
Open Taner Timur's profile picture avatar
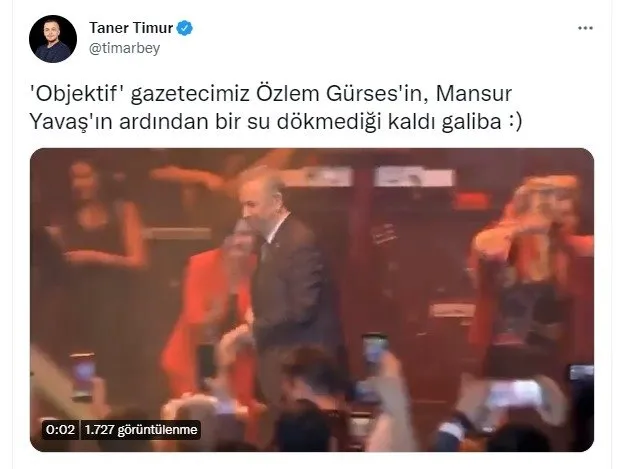(x=53, y=39)
